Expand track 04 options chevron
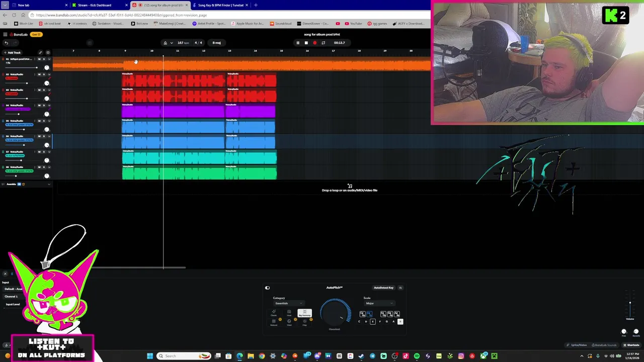The width and height of the screenshot is (644, 362). click(49, 106)
